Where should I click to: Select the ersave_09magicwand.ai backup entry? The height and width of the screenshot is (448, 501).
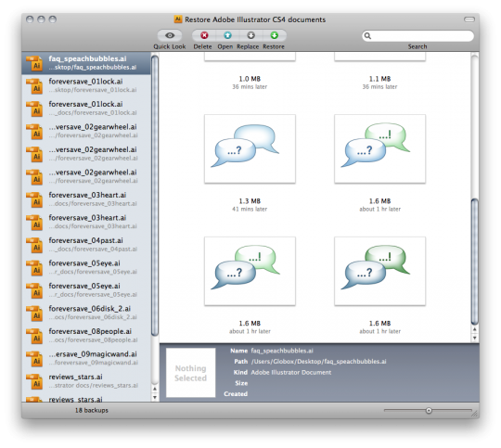click(x=86, y=358)
